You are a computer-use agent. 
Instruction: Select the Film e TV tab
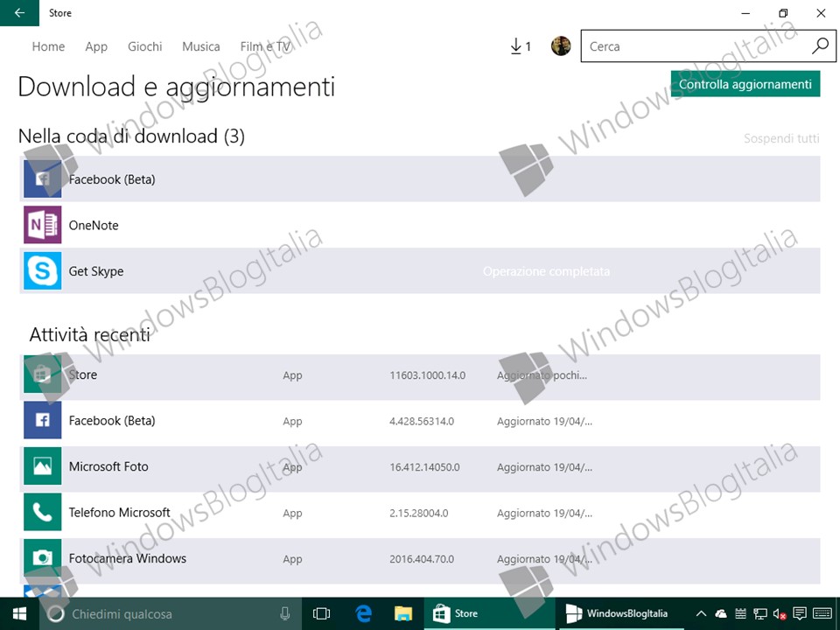(x=266, y=46)
